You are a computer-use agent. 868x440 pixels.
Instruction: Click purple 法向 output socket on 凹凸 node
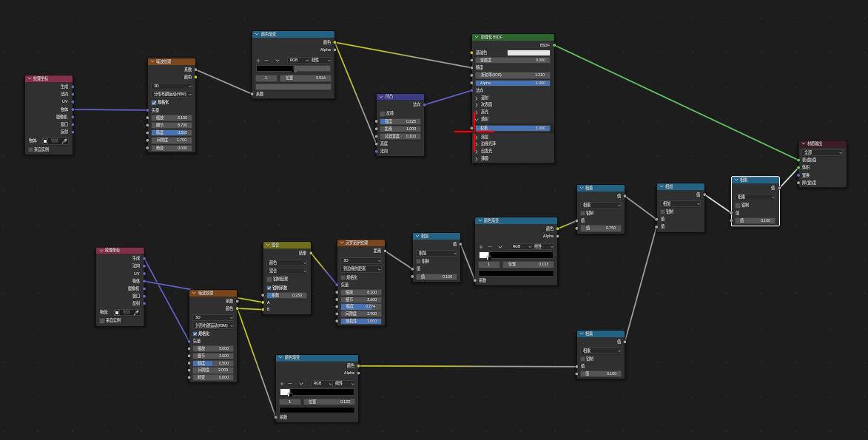click(x=425, y=104)
